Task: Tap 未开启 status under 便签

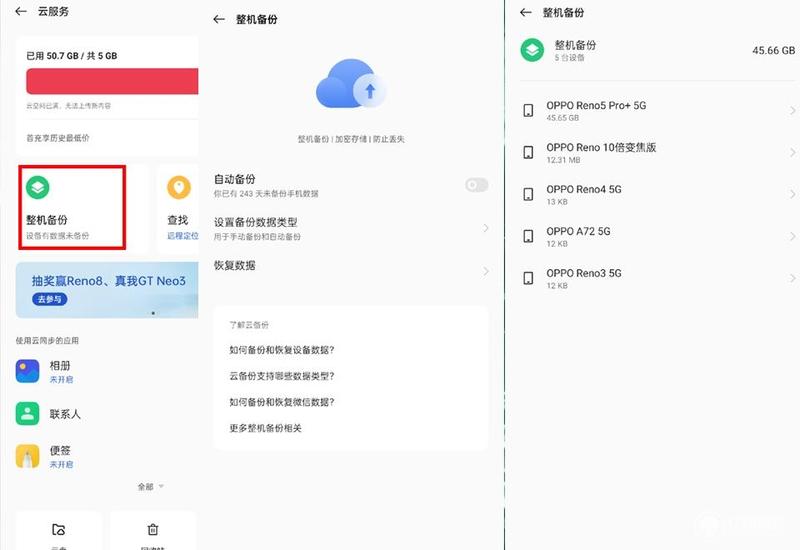Action: 61,464
